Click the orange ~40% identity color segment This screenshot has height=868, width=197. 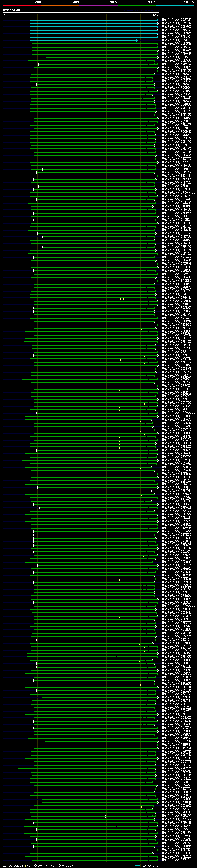(x=60, y=6)
